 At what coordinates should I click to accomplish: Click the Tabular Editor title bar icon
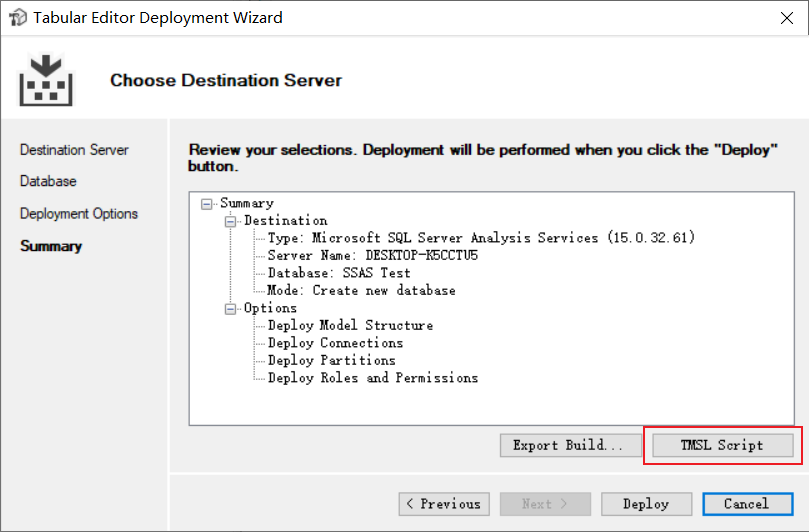18,18
